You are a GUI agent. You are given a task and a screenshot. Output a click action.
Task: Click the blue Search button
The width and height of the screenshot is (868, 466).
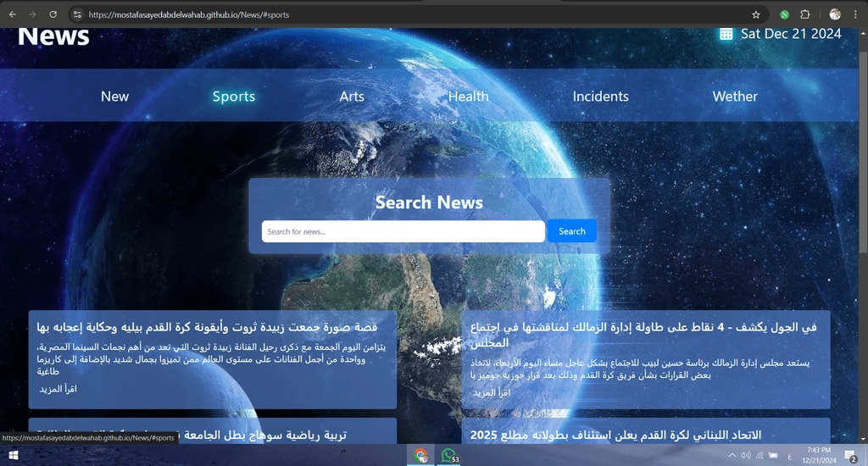click(x=572, y=231)
